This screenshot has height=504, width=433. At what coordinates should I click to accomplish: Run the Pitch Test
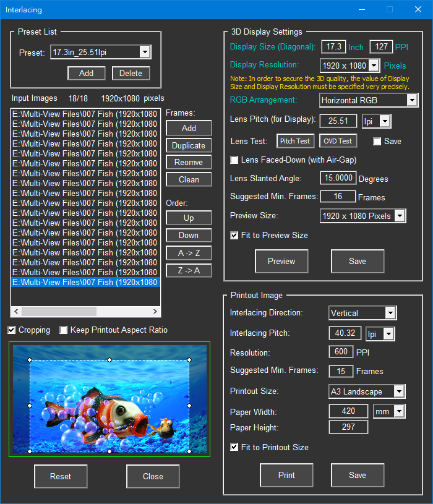295,141
